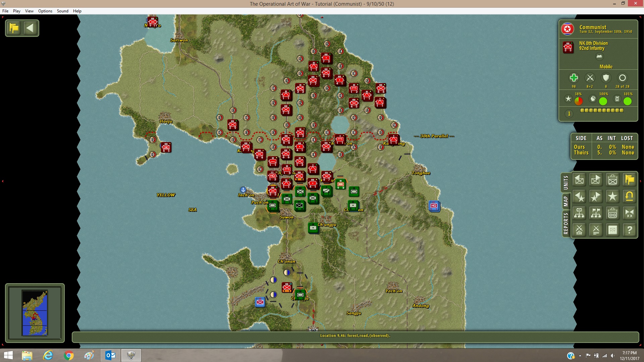
Task: Open the question mark help icon
Action: pyautogui.click(x=629, y=230)
